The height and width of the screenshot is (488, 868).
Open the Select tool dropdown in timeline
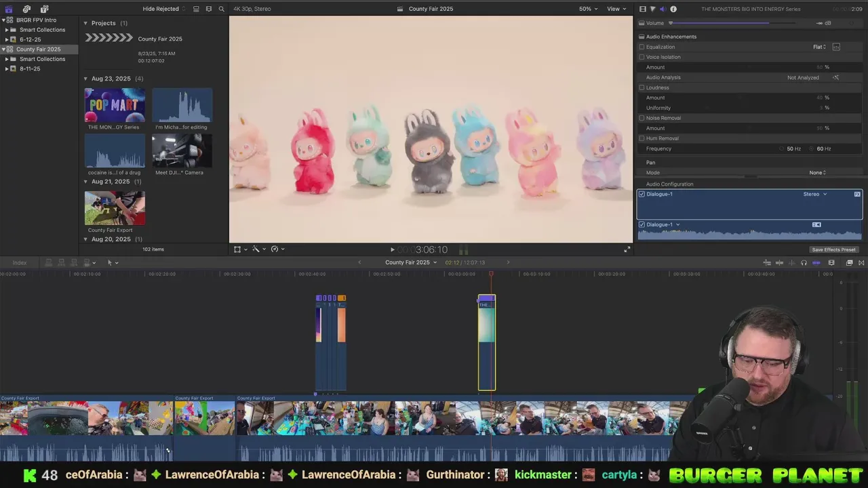coord(112,262)
